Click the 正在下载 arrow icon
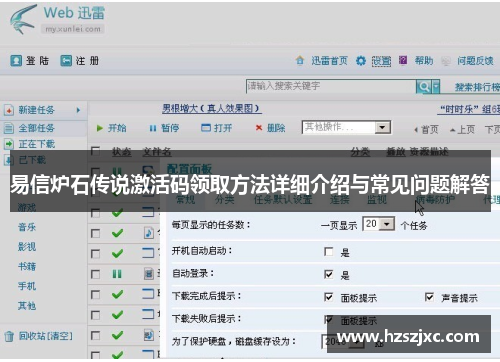This screenshot has width=500, height=362. click(x=9, y=144)
